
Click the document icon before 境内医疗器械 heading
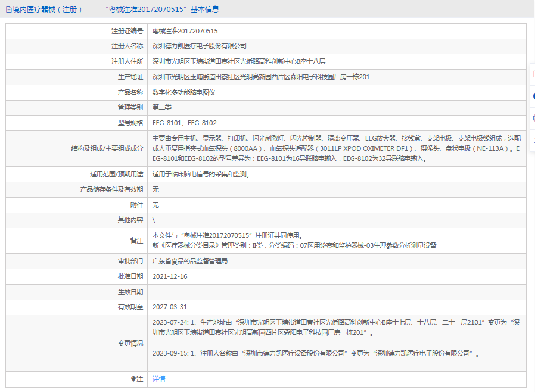(x=9, y=10)
